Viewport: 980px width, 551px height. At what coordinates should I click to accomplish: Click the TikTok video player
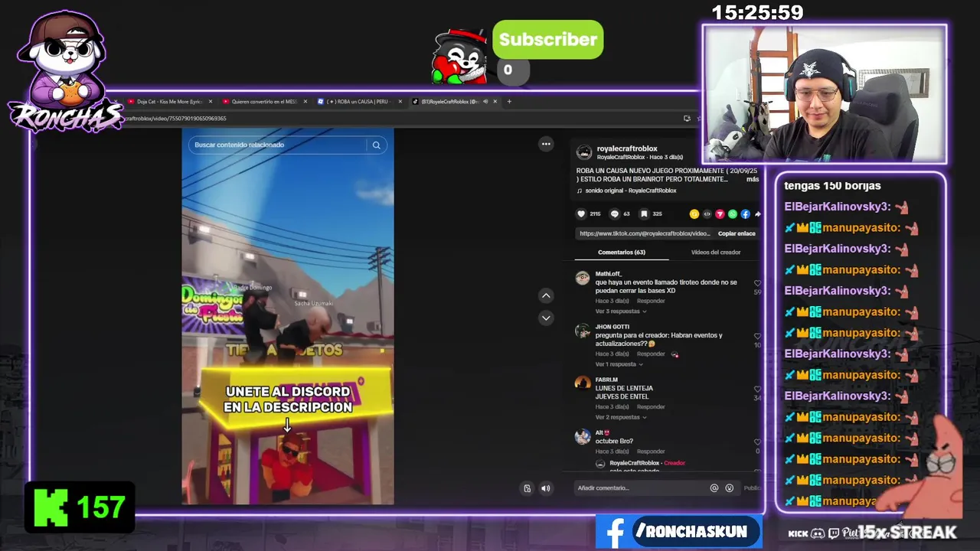[x=288, y=317]
